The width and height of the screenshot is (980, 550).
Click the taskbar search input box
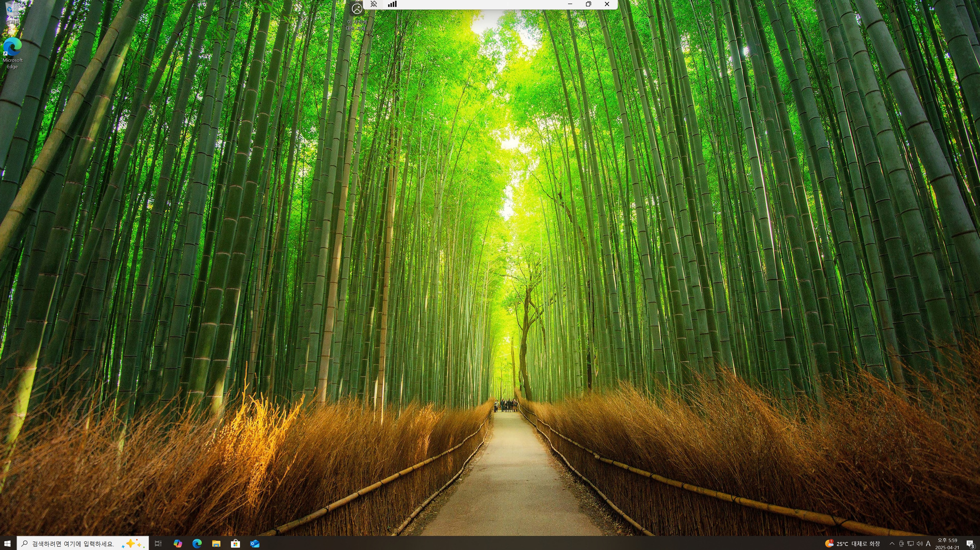72,544
